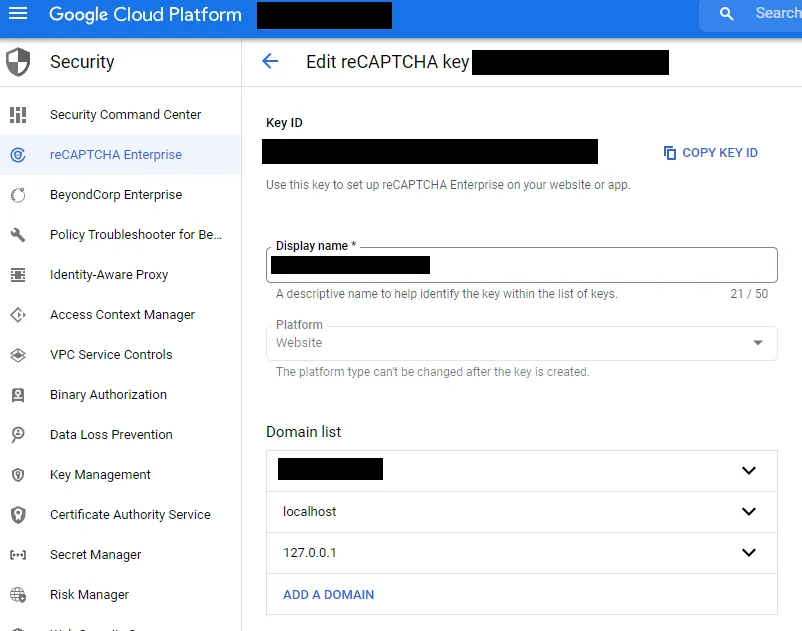The width and height of the screenshot is (802, 631).
Task: Click the project selector in header
Action: point(324,15)
